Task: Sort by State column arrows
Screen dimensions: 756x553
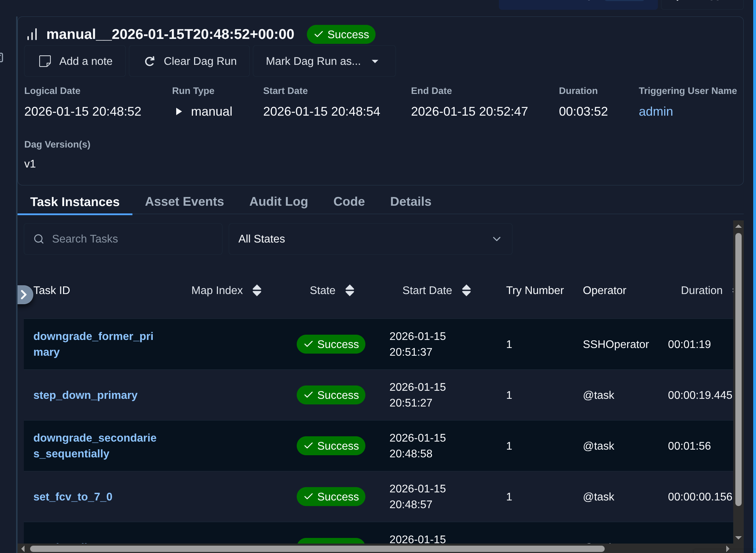Action: point(350,291)
